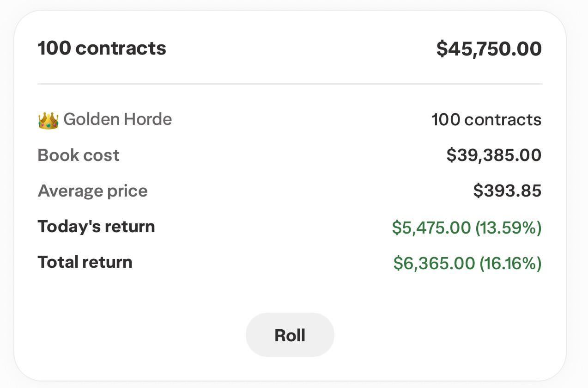Viewport: 588px width, 388px height.
Task: Click the Book cost label
Action: click(79, 155)
